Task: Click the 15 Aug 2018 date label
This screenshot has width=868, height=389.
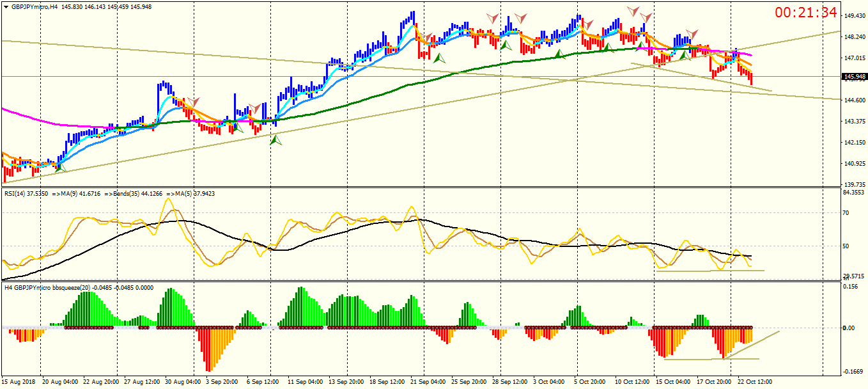Action: coord(19,382)
